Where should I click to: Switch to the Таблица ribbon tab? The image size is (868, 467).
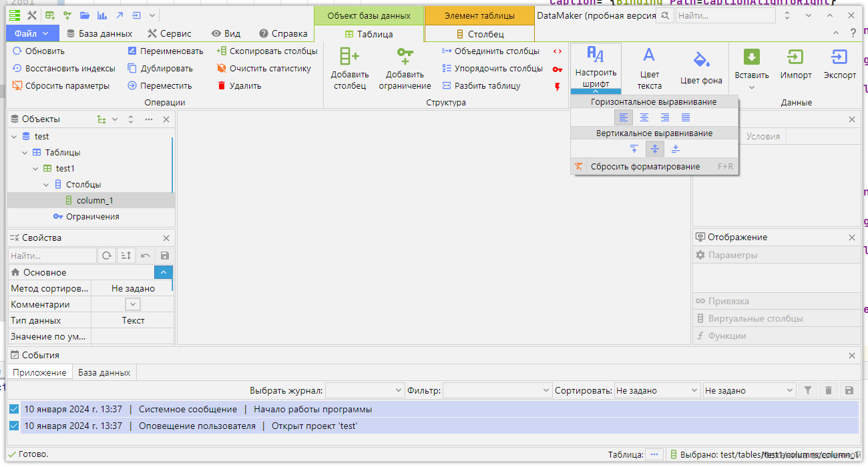point(369,34)
